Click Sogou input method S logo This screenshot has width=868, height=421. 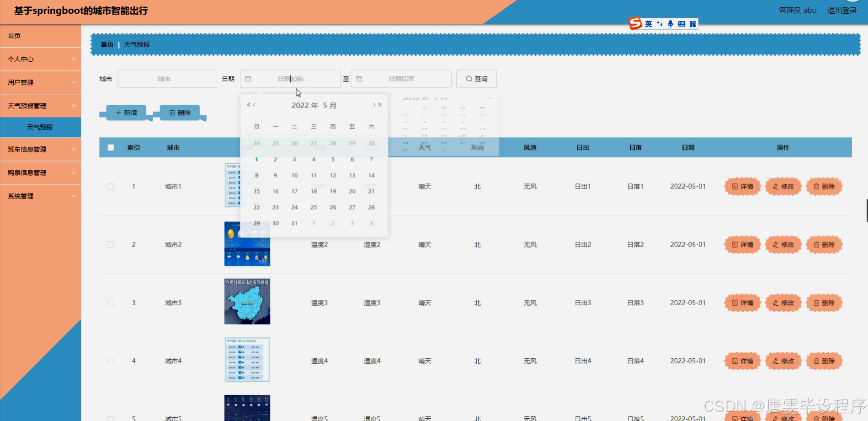635,23
